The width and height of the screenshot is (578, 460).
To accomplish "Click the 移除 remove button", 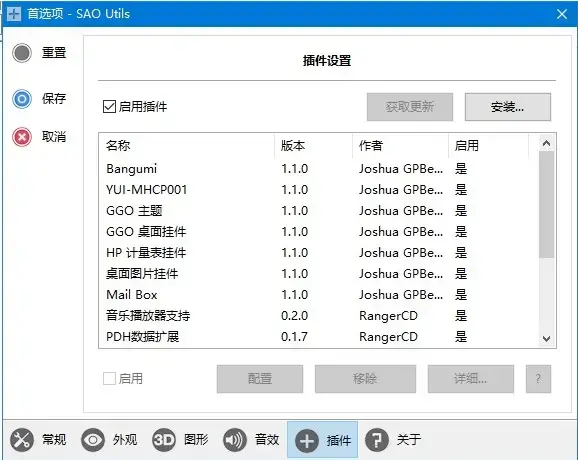I will coord(365,379).
